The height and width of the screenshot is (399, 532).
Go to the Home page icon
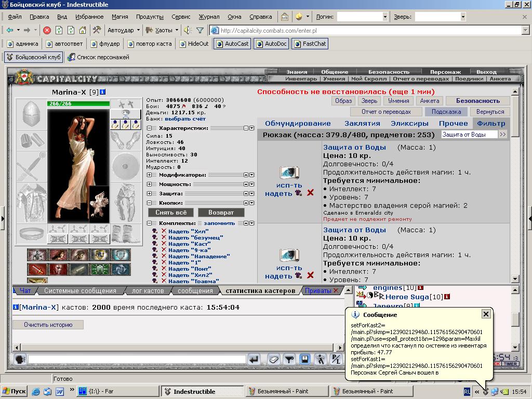pyautogui.click(x=83, y=30)
